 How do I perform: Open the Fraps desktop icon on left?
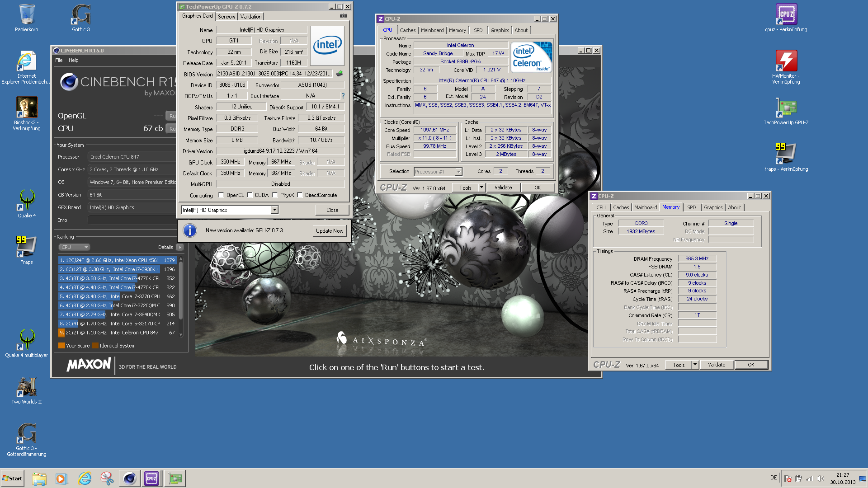tap(27, 250)
